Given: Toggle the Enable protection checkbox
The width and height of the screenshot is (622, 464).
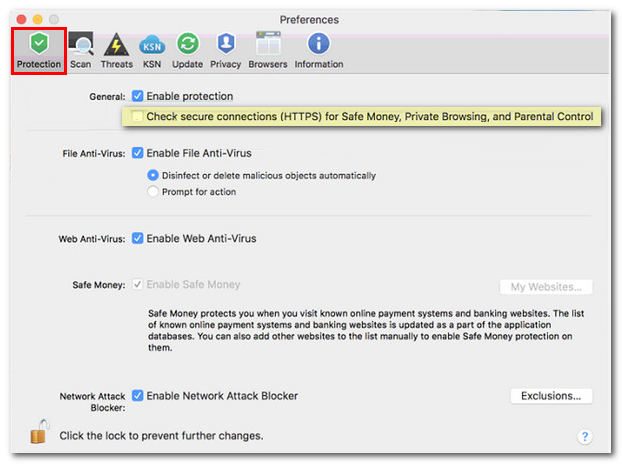Looking at the screenshot, I should (x=138, y=97).
